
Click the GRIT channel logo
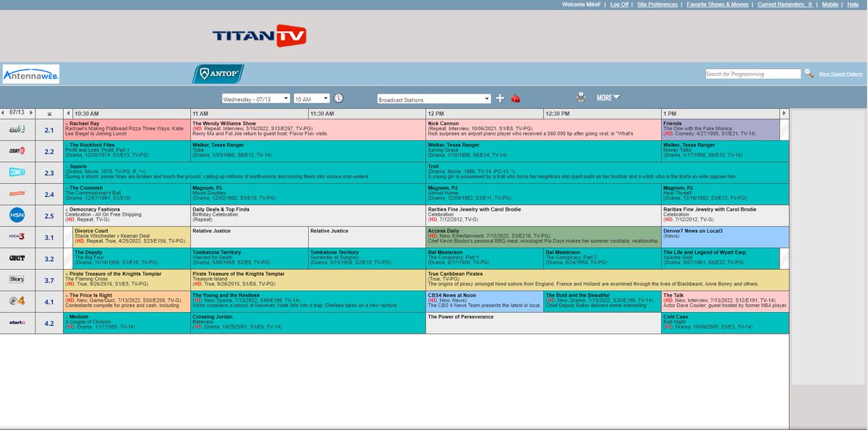click(17, 258)
